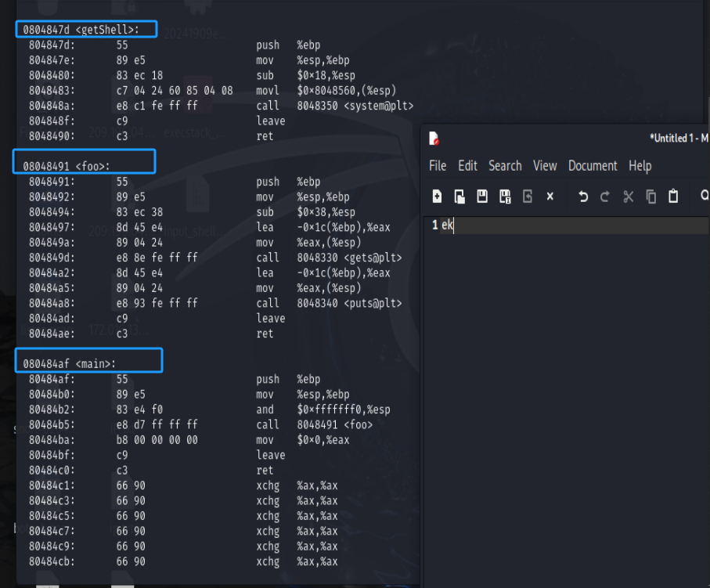This screenshot has height=588, width=710.
Task: Click address '80484cb:' last xchg line
Action: pyautogui.click(x=52, y=561)
